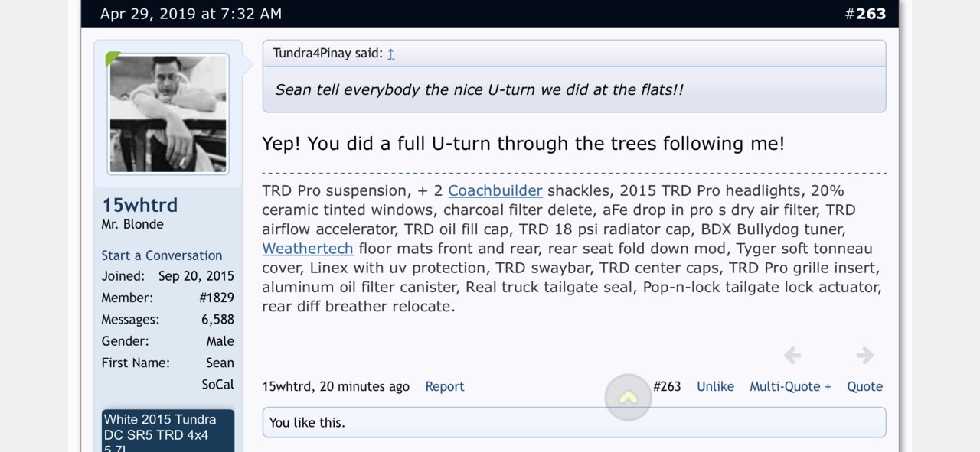Open the #263 permalink in the header bar

[865, 14]
